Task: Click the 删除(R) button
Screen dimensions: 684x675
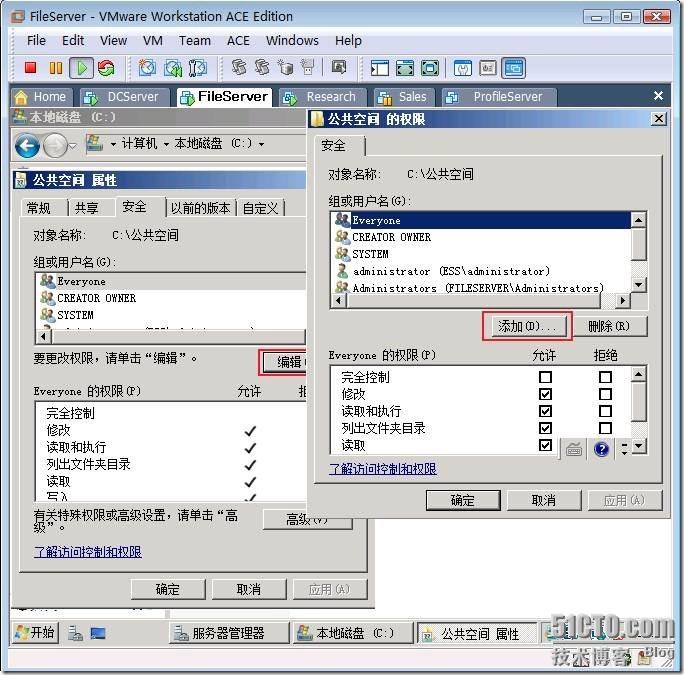Action: pos(609,326)
